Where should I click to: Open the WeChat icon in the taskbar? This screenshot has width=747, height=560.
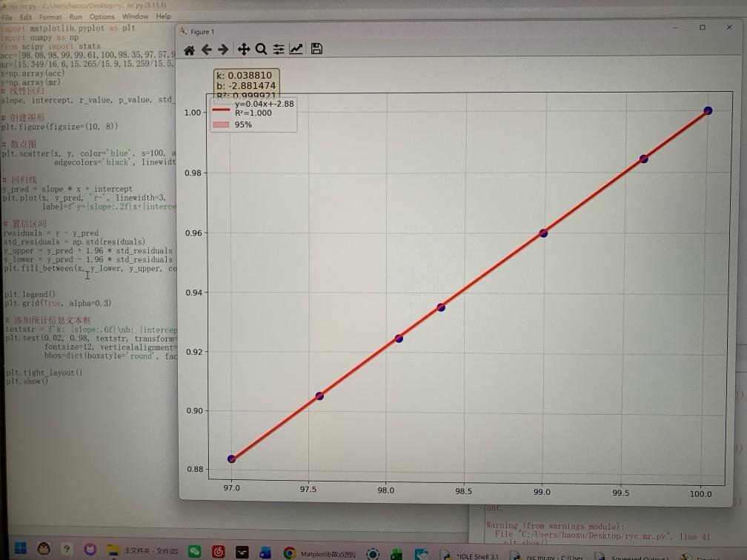click(194, 551)
